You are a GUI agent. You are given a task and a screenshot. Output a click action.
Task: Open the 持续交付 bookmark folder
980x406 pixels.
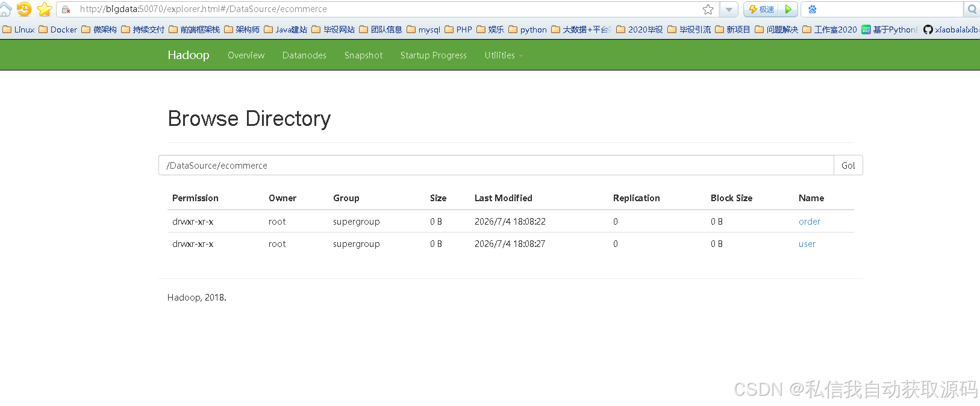click(143, 30)
